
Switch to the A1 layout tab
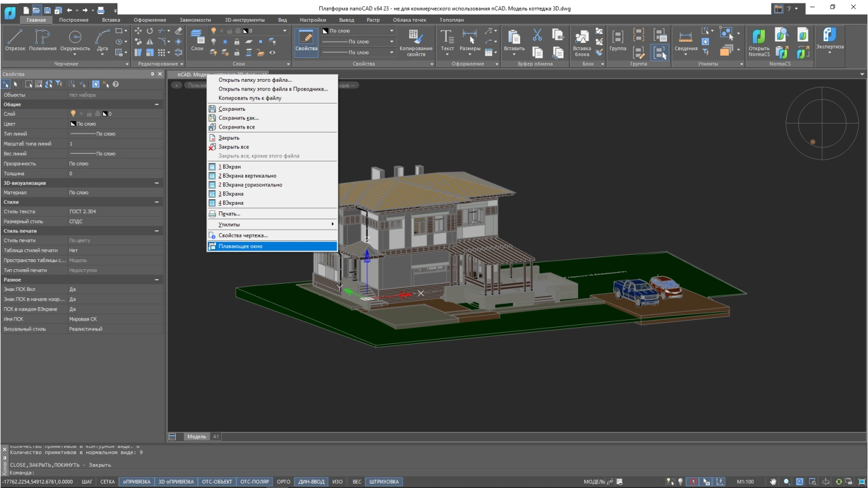pos(216,437)
